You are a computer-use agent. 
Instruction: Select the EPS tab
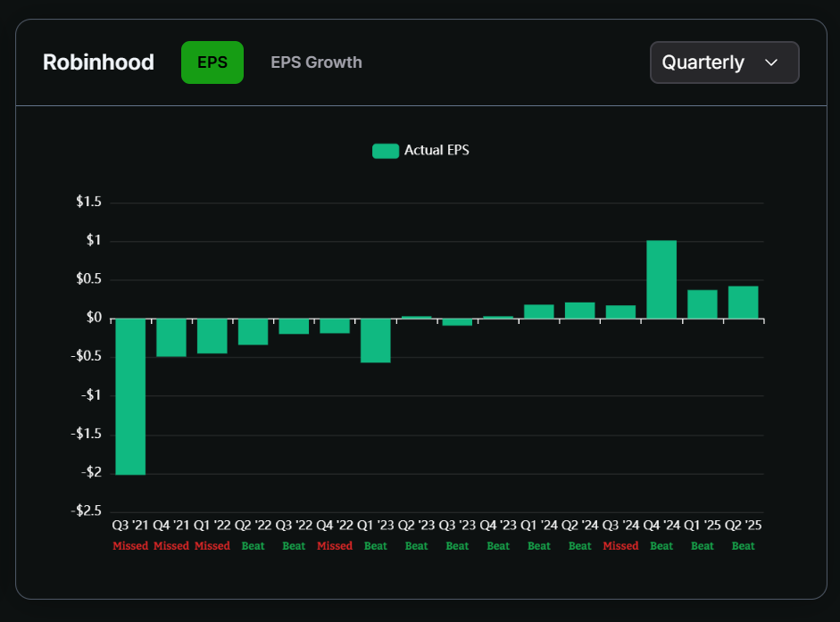[212, 62]
